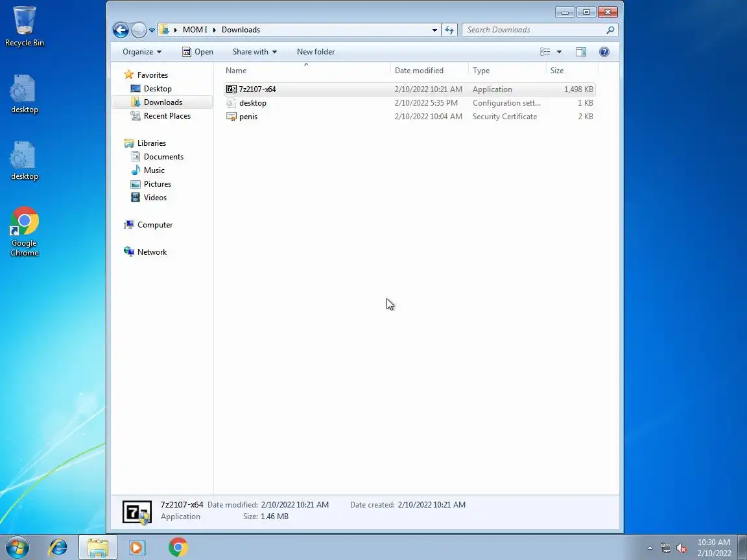Open the Organize menu
747x560 pixels.
(142, 52)
